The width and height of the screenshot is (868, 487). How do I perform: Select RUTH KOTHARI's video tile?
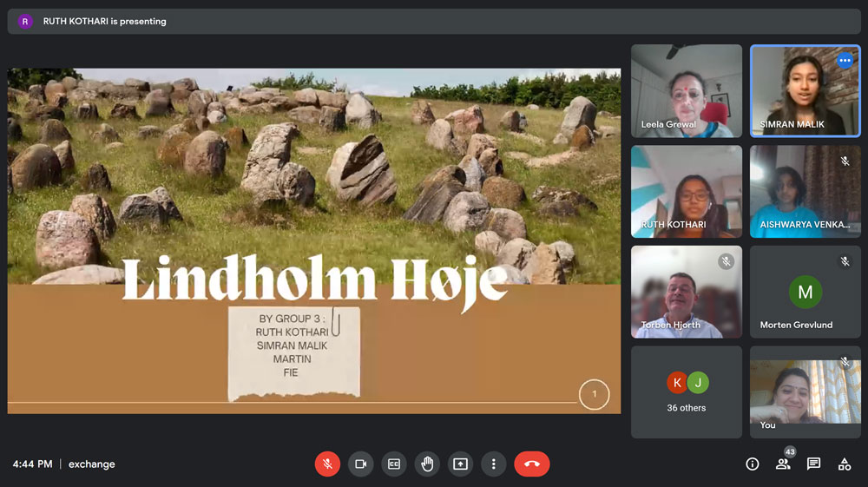pyautogui.click(x=687, y=192)
